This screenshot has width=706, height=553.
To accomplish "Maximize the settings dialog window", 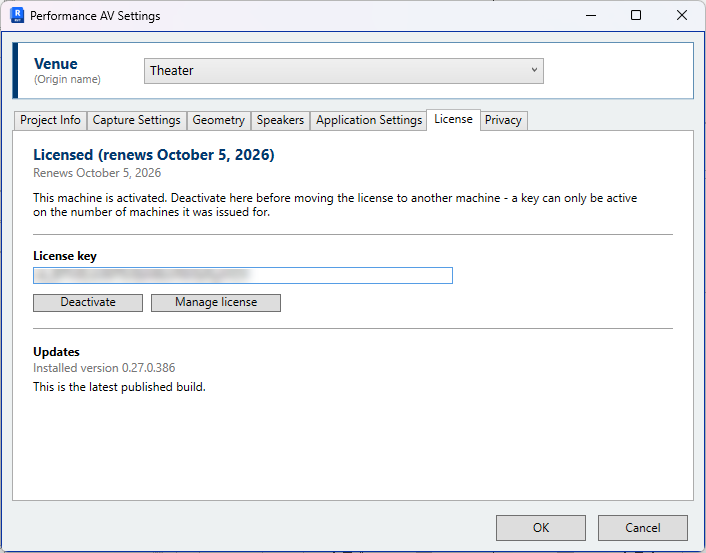I will (636, 16).
